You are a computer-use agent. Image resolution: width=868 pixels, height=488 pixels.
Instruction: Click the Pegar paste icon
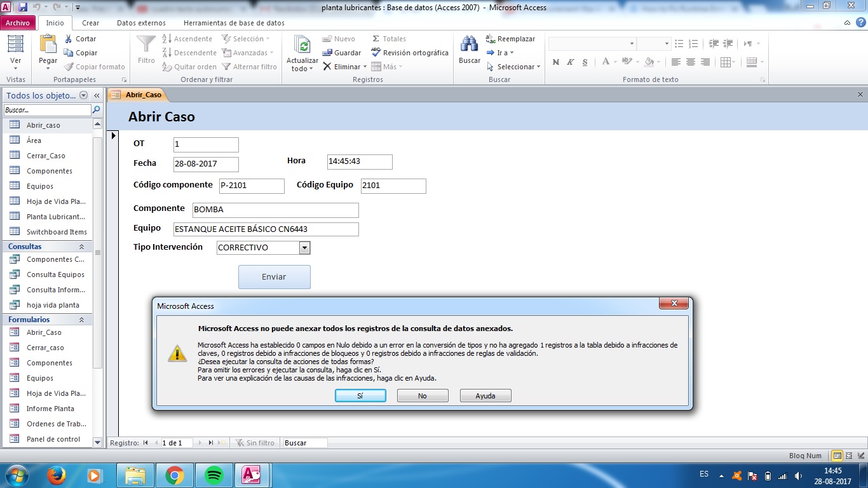[48, 44]
